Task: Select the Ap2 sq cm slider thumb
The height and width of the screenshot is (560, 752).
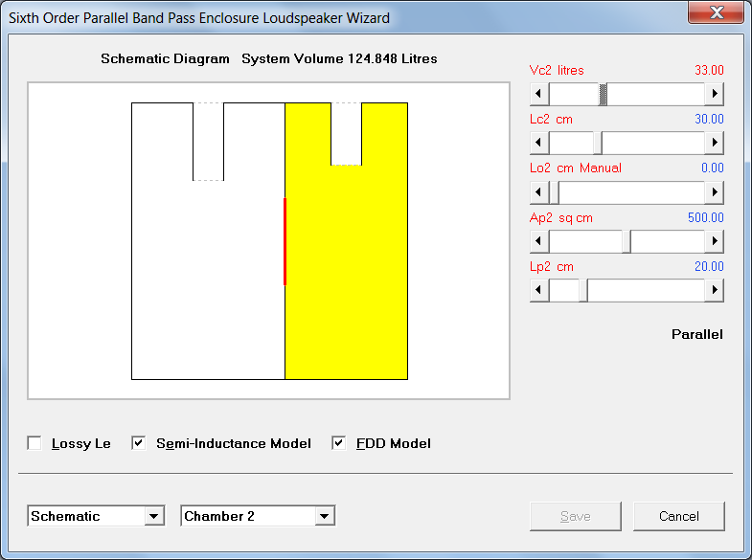Action: point(627,241)
